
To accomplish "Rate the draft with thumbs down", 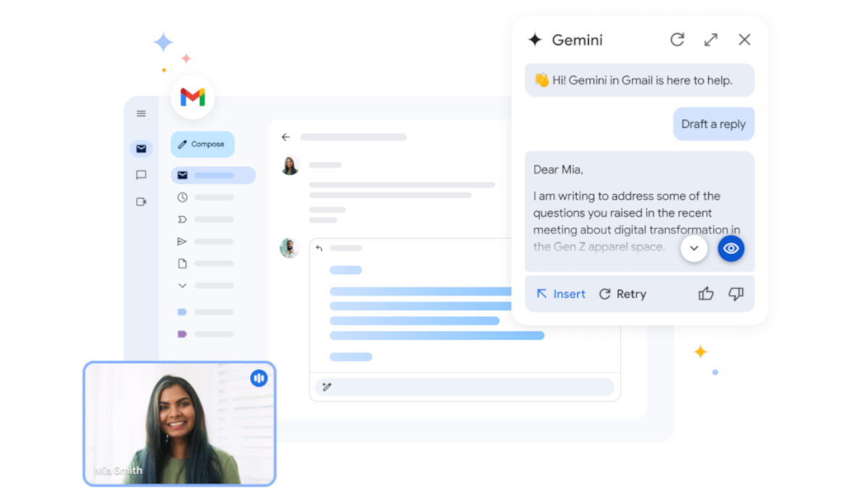I will click(x=736, y=294).
